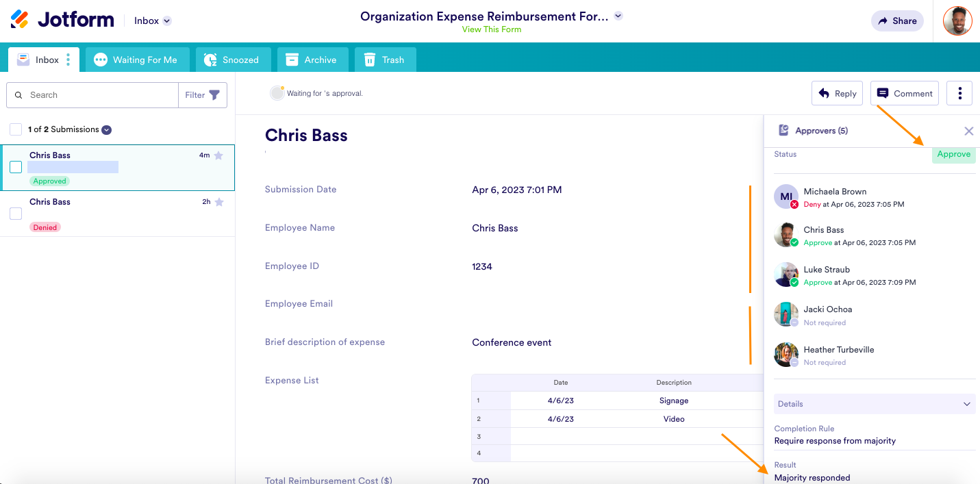Click the Jacki Ochoa approver name

click(x=828, y=309)
